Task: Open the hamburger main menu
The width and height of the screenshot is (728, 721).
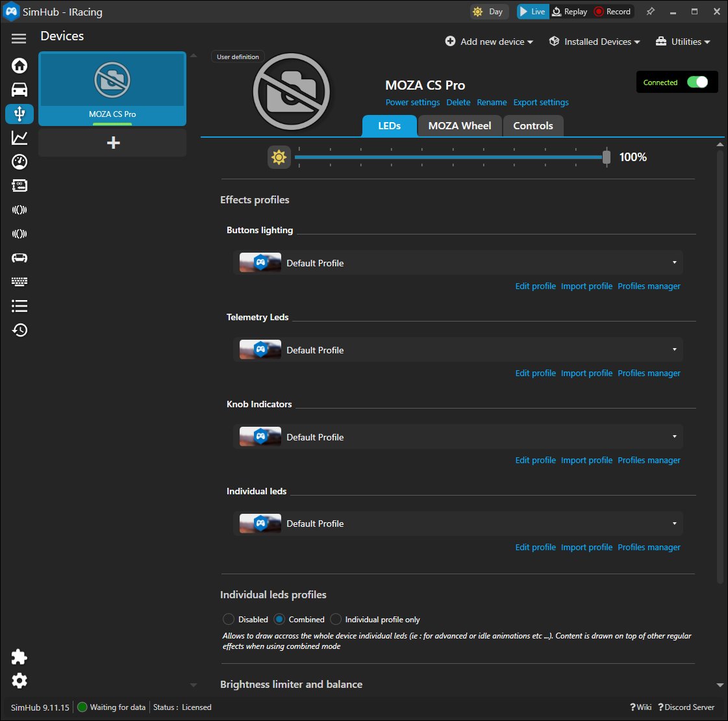Action: coord(19,38)
